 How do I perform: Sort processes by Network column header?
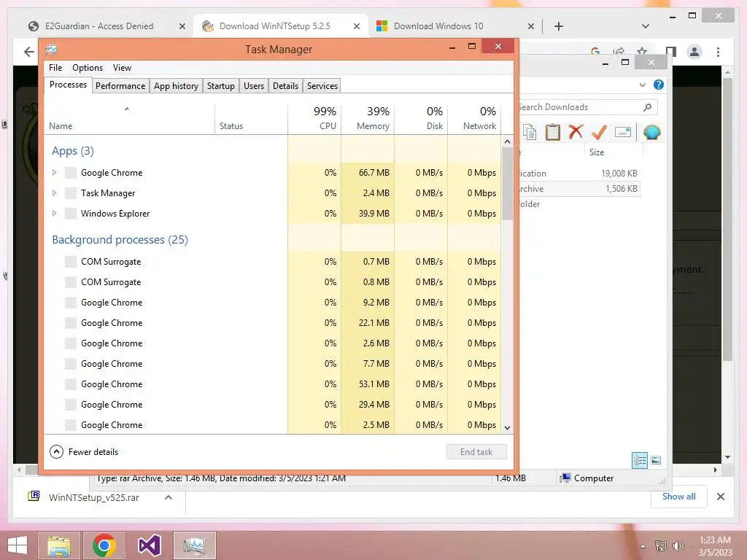click(x=474, y=118)
